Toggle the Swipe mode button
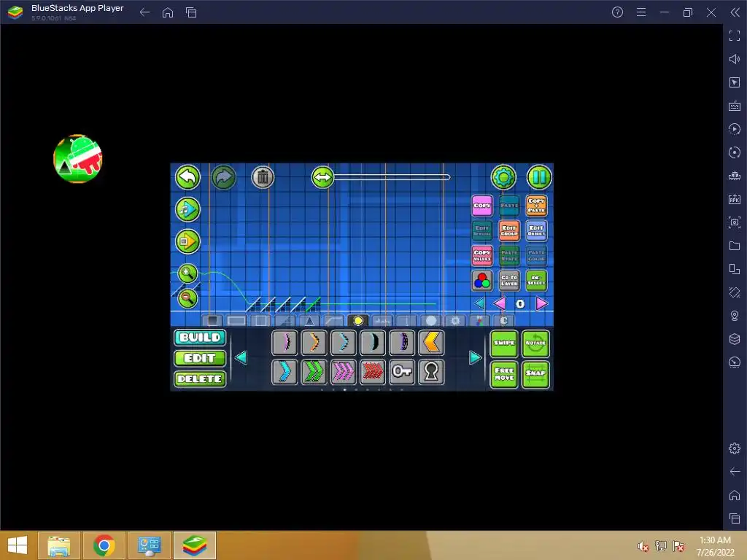The width and height of the screenshot is (747, 560). point(504,343)
